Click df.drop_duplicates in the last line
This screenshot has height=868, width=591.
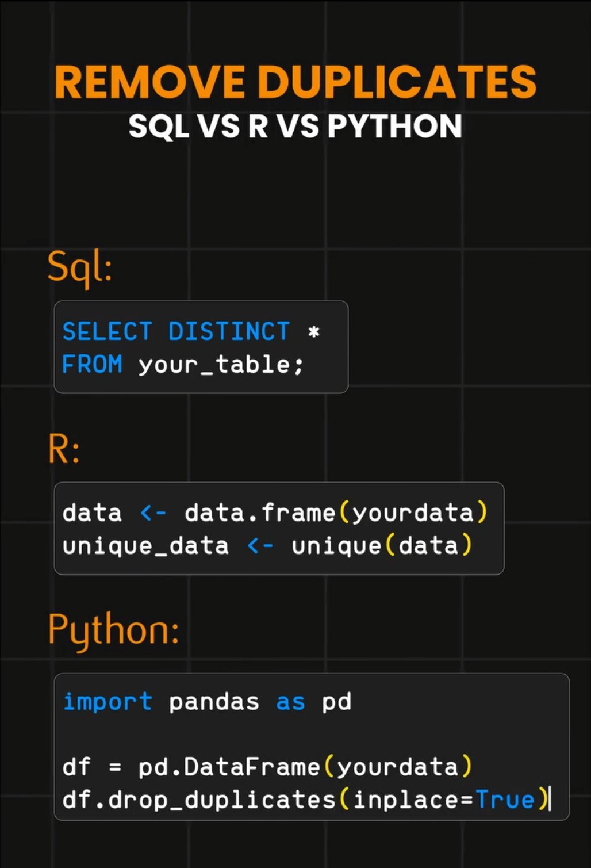199,800
